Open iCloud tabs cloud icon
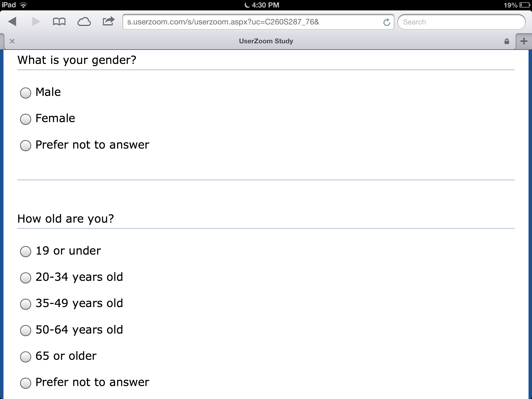The height and width of the screenshot is (399, 532). coord(84,22)
